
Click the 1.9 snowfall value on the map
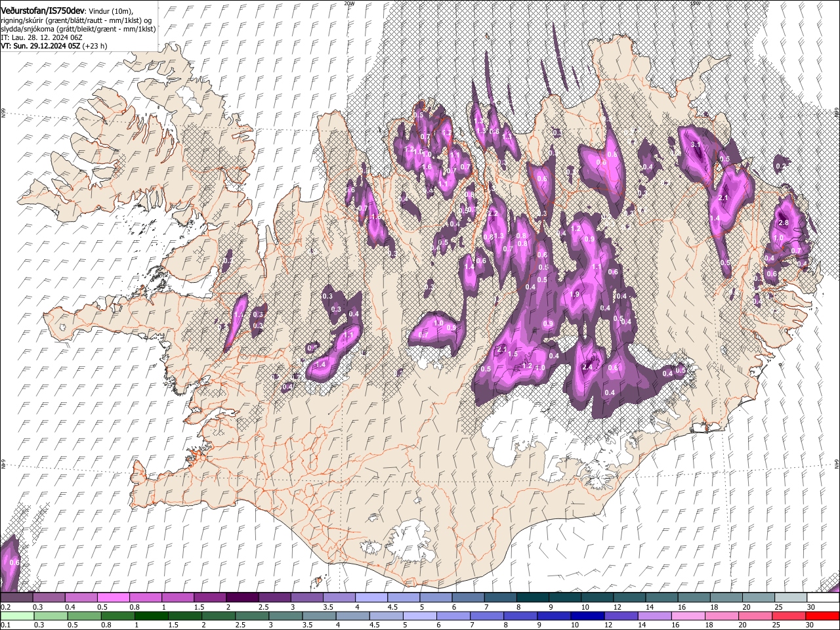(x=576, y=295)
